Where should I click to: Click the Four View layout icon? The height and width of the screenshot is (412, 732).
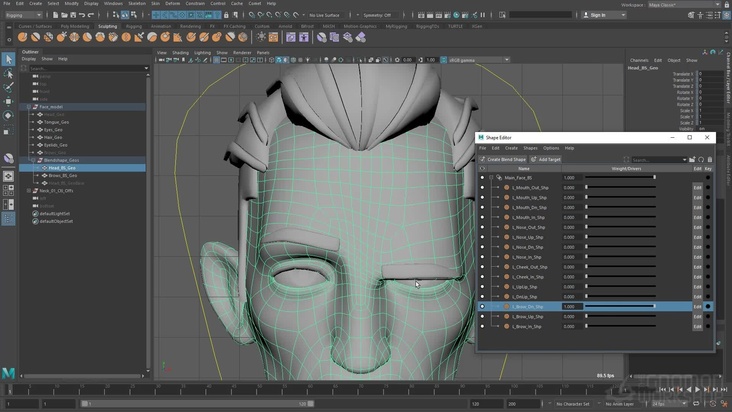tap(8, 190)
